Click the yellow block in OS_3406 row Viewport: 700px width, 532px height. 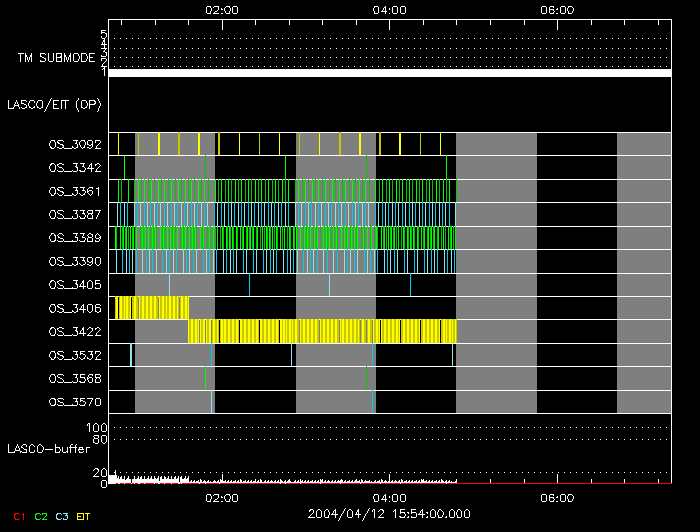pos(152,307)
